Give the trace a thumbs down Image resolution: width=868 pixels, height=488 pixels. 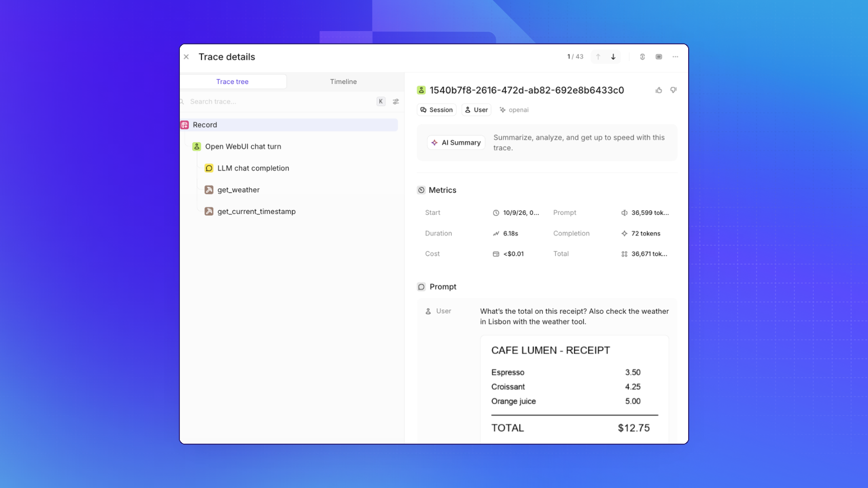pos(673,90)
